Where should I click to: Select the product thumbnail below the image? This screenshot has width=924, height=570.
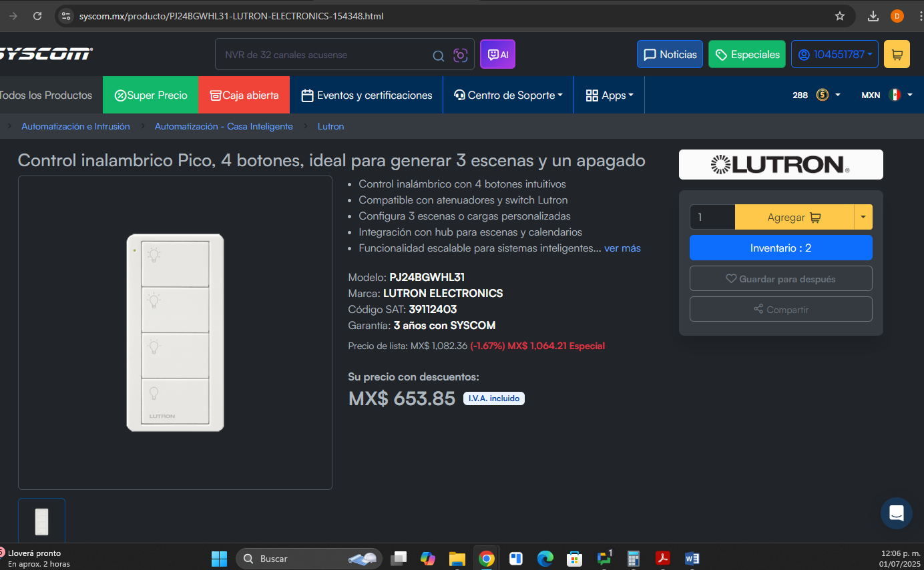point(41,521)
